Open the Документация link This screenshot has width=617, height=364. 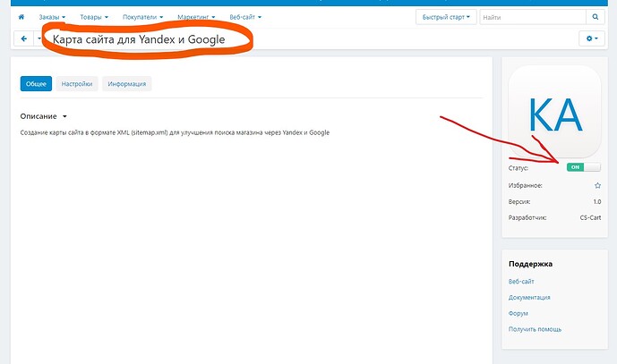point(529,298)
